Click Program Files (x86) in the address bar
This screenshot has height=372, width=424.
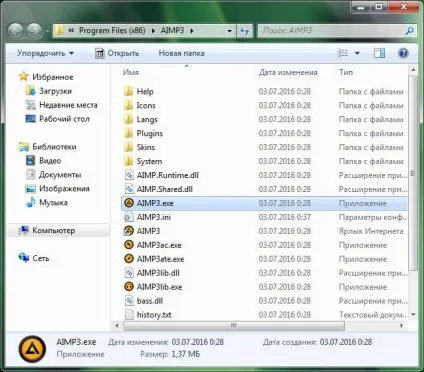point(112,31)
